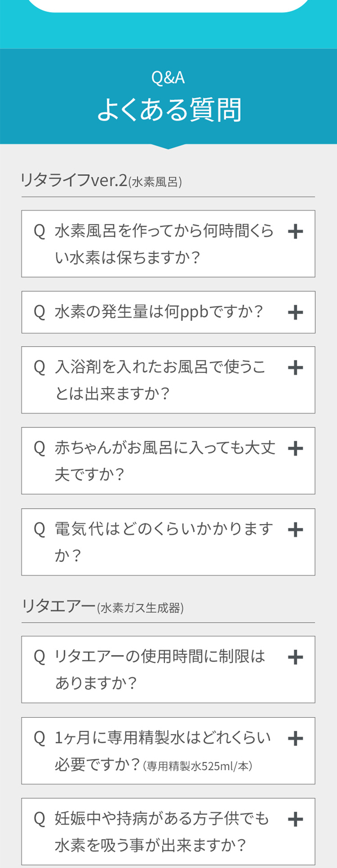
Task: Click plus icon for 専用精製水 question
Action: click(295, 738)
